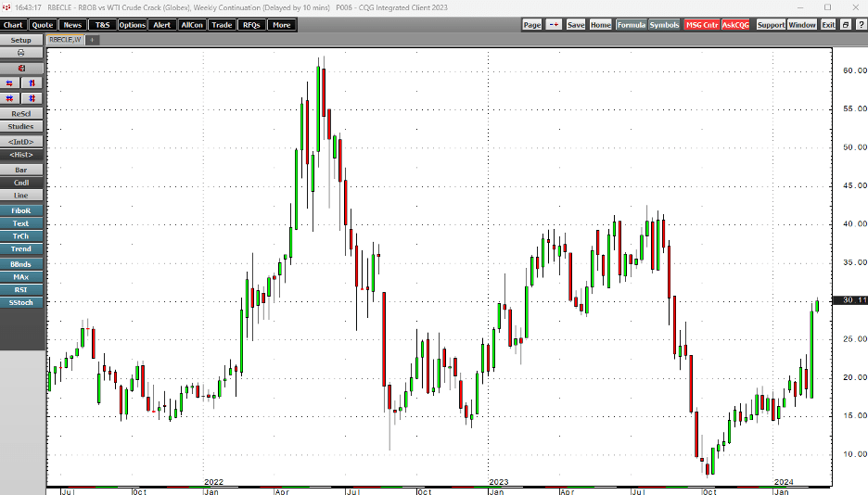Minimize the CQG window
This screenshot has height=495, width=868.
tap(801, 7)
